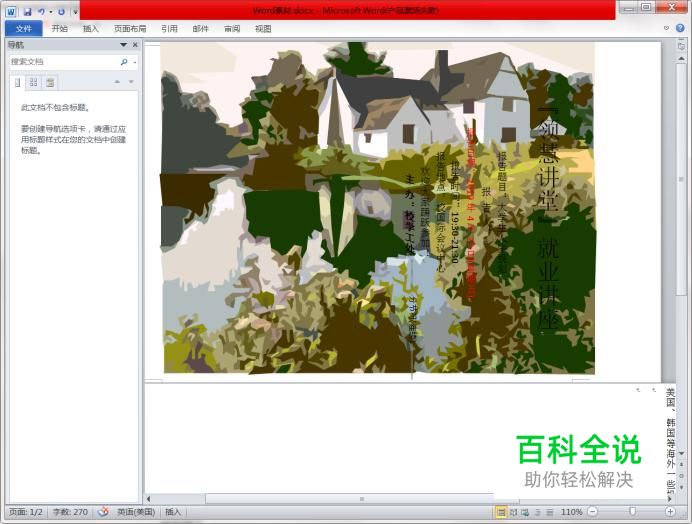
Task: Click the horizontal scrollbar thumb
Action: pyautogui.click(x=362, y=499)
